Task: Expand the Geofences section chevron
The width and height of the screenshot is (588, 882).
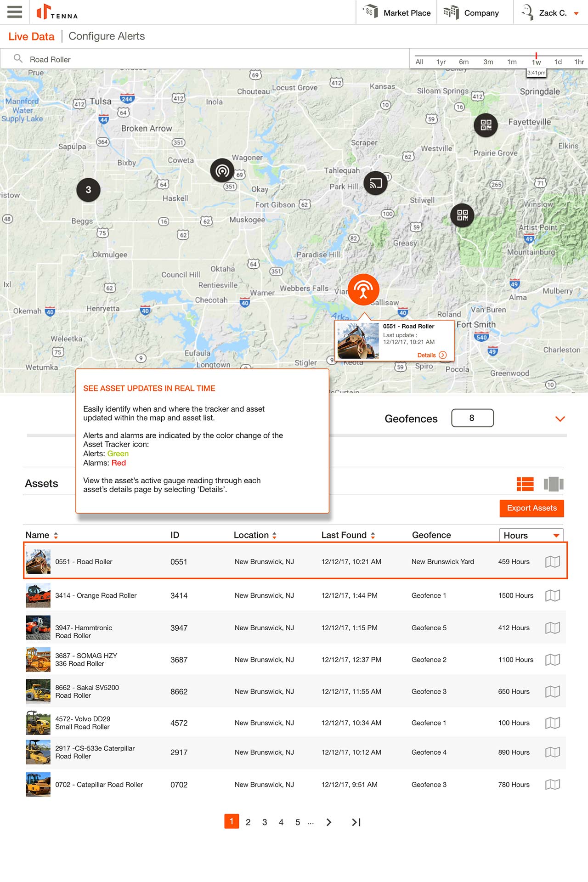Action: (560, 418)
